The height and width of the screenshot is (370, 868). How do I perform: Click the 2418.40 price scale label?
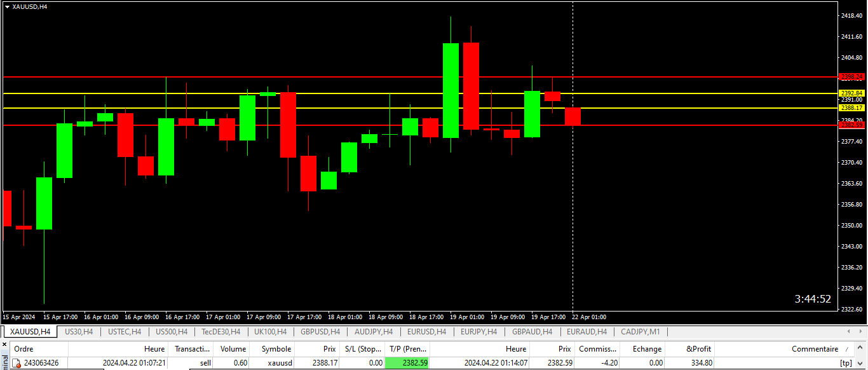click(x=851, y=16)
